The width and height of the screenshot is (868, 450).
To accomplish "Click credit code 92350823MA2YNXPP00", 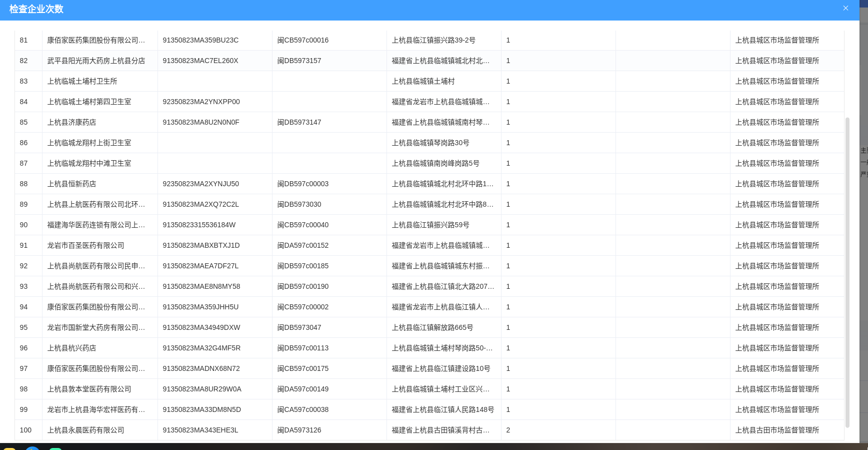I will (x=201, y=102).
